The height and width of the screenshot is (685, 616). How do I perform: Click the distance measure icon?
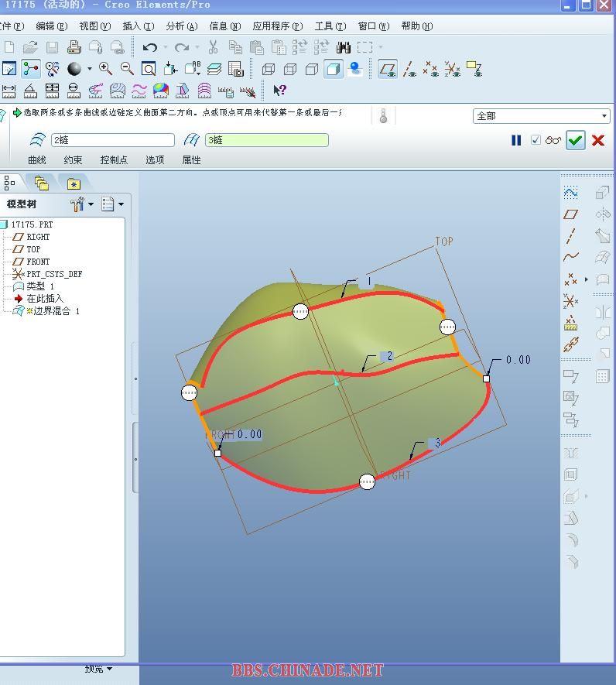(9, 91)
